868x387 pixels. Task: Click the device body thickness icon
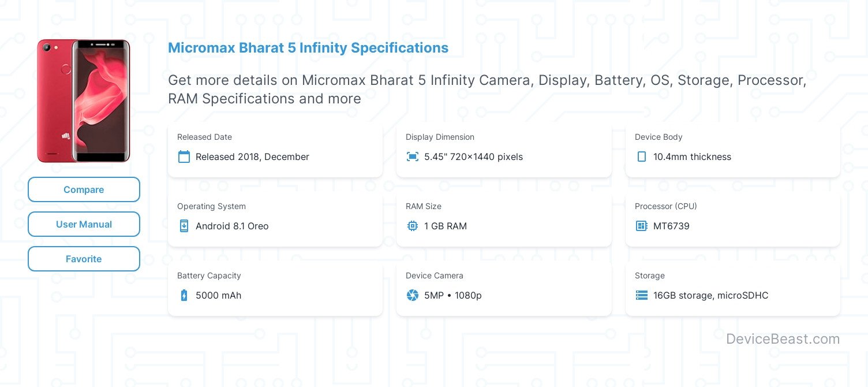point(642,157)
